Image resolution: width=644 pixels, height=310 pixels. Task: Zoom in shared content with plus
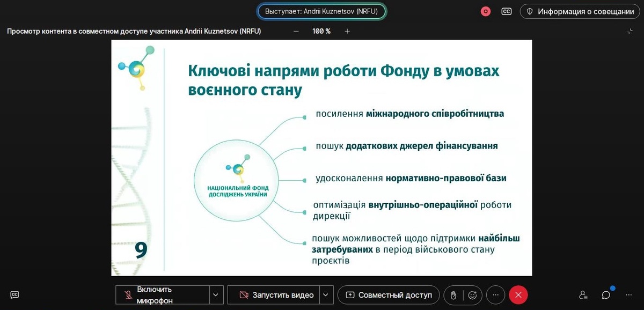(x=347, y=31)
